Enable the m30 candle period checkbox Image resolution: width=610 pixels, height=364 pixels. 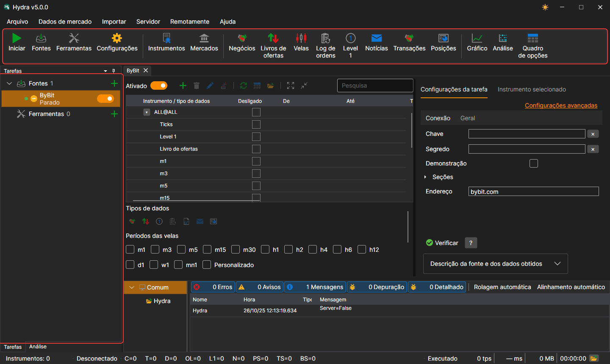click(236, 249)
